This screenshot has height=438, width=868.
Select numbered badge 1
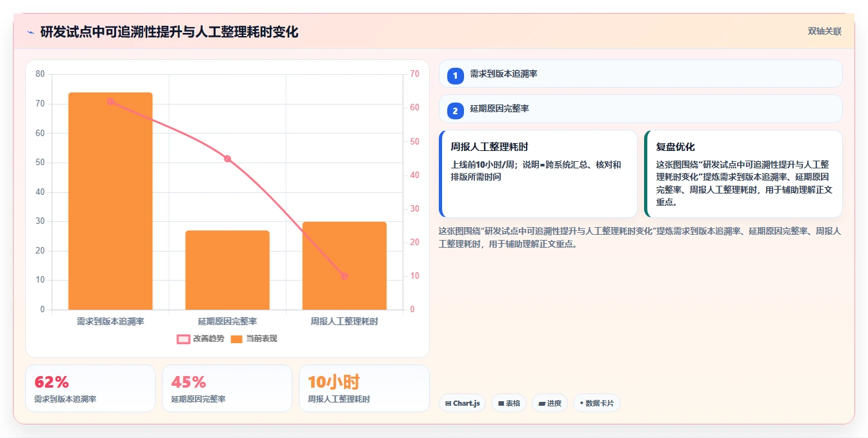455,76
